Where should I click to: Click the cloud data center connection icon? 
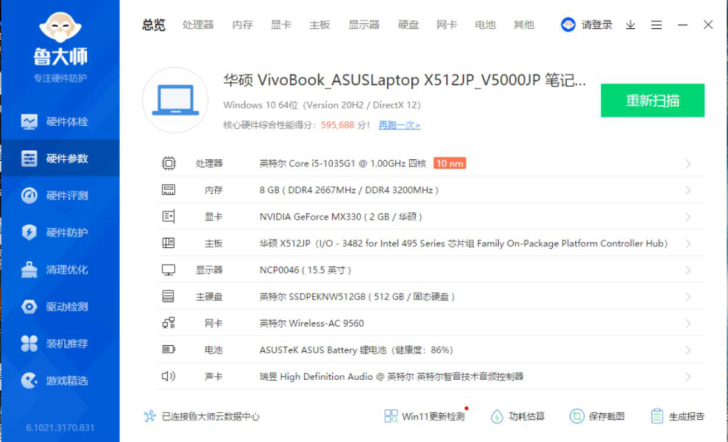[150, 416]
